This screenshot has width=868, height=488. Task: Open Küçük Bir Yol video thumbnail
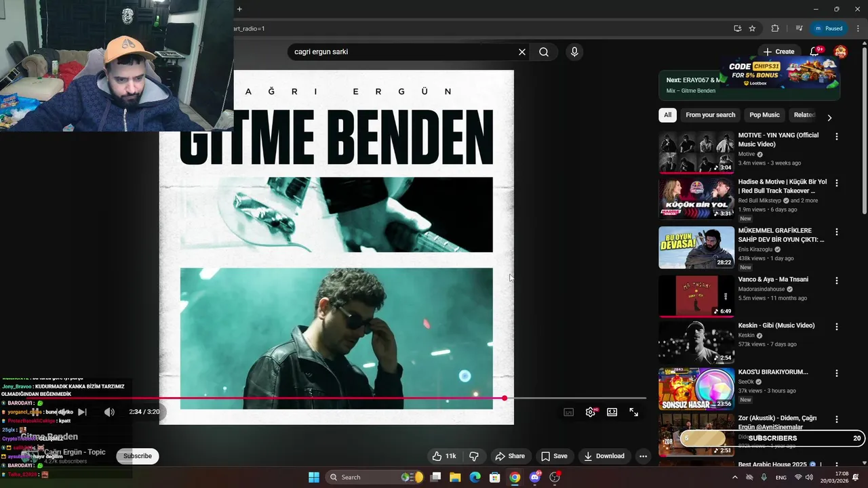[x=696, y=199]
